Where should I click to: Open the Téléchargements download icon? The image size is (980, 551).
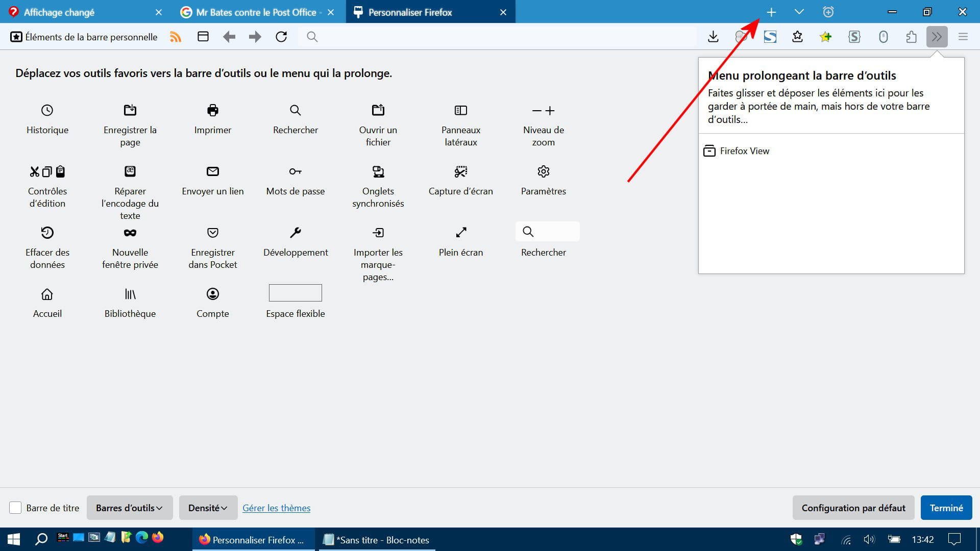pos(713,37)
